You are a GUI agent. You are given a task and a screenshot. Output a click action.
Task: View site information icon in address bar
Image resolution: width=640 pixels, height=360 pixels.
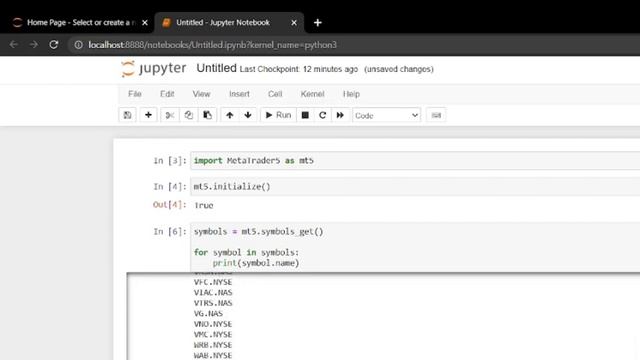coord(78,45)
